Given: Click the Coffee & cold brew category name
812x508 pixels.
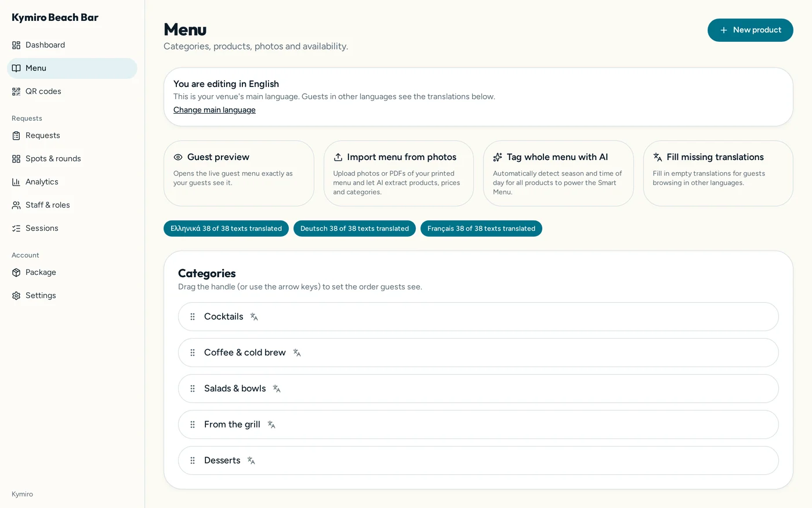Looking at the screenshot, I should tap(245, 353).
